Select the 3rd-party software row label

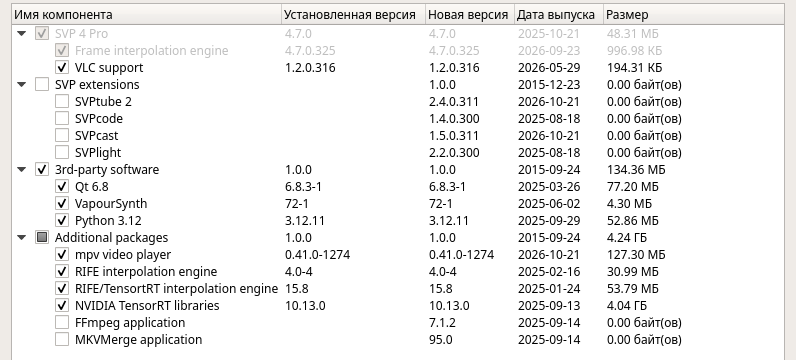point(107,170)
